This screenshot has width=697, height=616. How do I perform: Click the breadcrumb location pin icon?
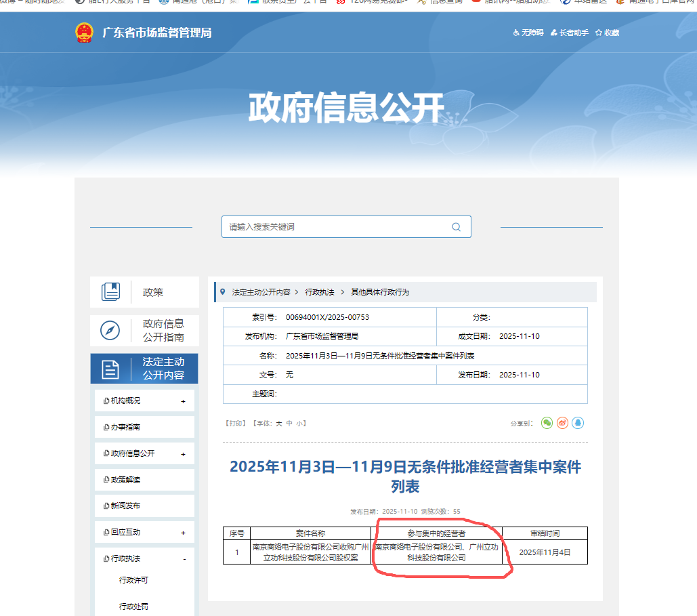point(223,292)
